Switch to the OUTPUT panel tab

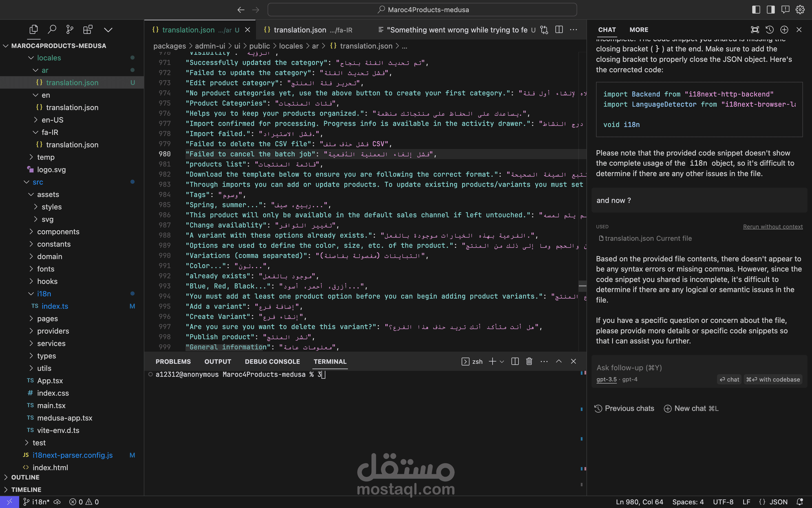pyautogui.click(x=218, y=362)
